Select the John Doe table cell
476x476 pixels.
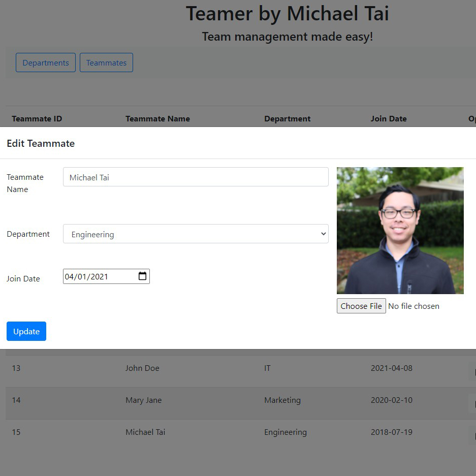pos(142,368)
